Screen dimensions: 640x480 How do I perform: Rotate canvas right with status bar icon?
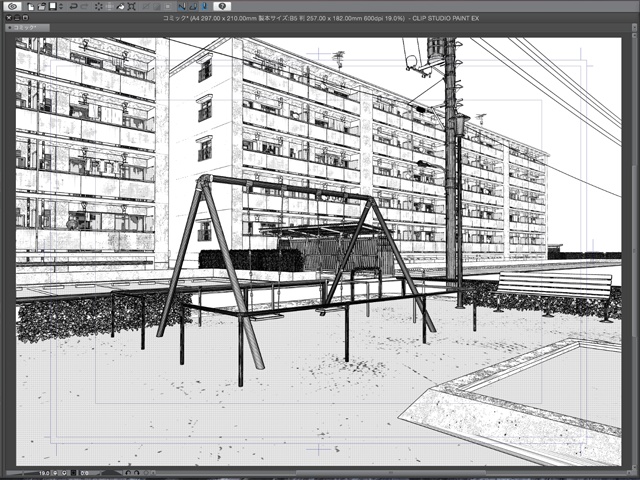point(136,473)
